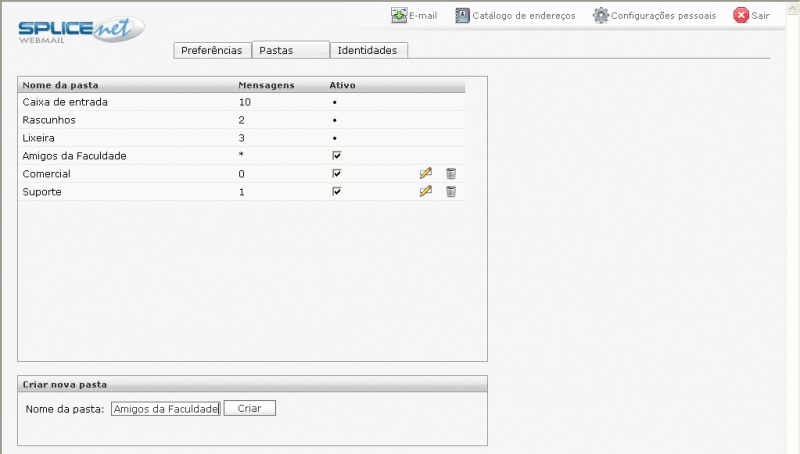The height and width of the screenshot is (454, 800).
Task: Delete the Suporte folder with trash icon
Action: pos(451,191)
